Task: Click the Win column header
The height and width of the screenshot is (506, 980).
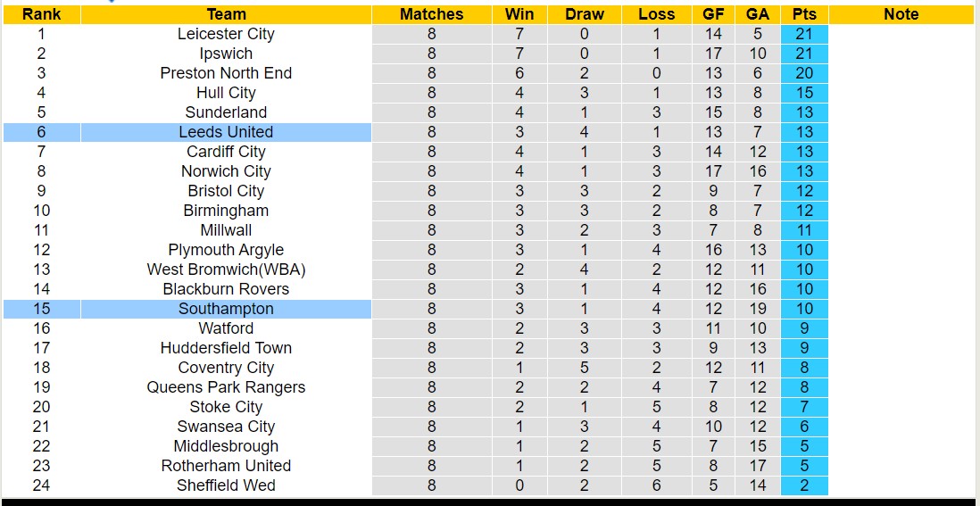Action: [519, 14]
